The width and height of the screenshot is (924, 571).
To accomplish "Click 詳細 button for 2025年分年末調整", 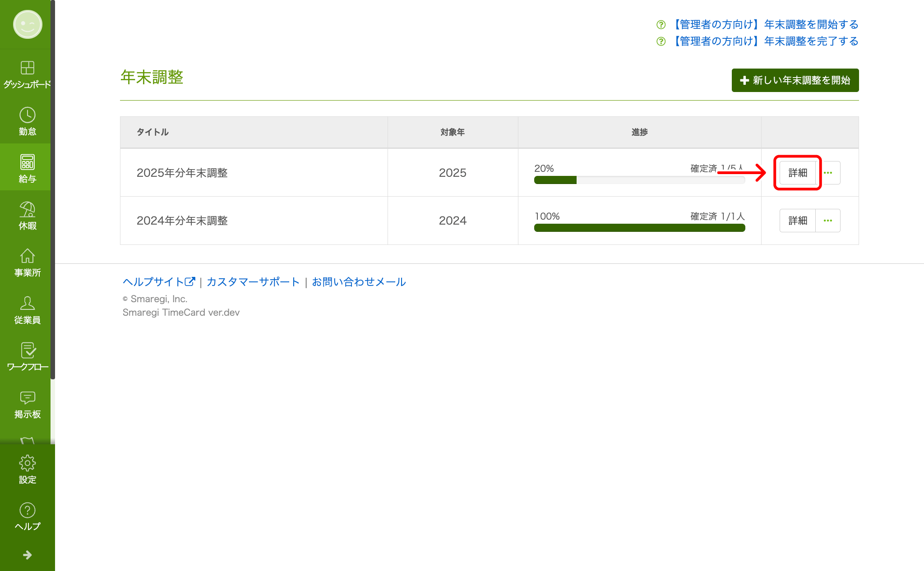I will (797, 173).
